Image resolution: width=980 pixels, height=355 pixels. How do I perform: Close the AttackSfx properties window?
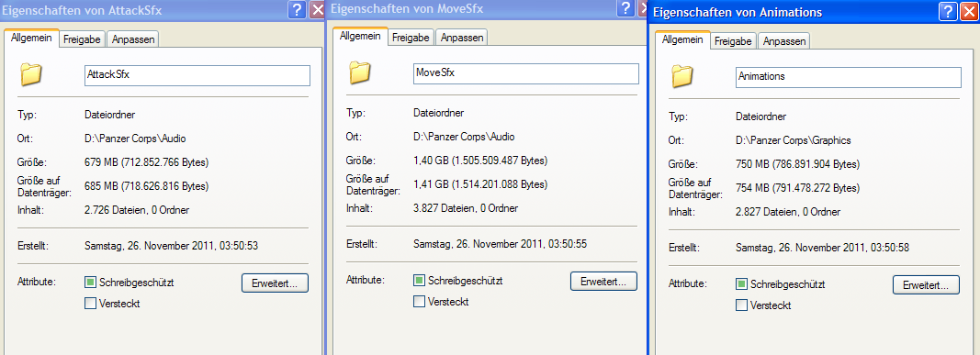coord(318,9)
